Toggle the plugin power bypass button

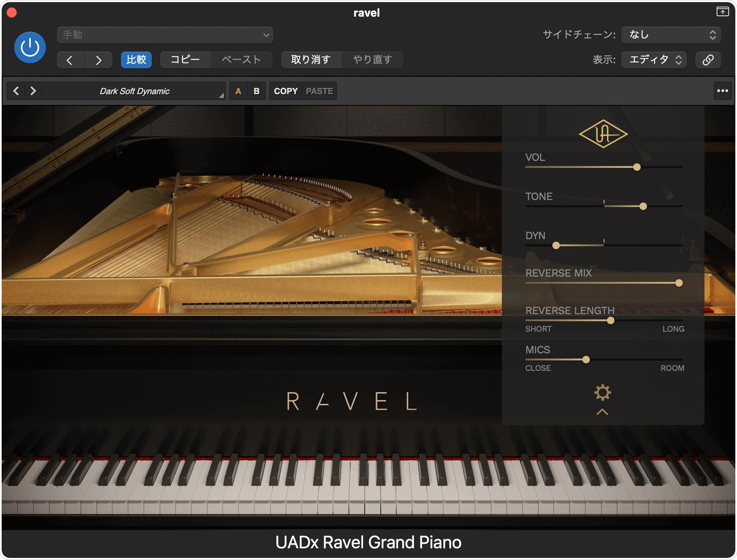[x=30, y=47]
